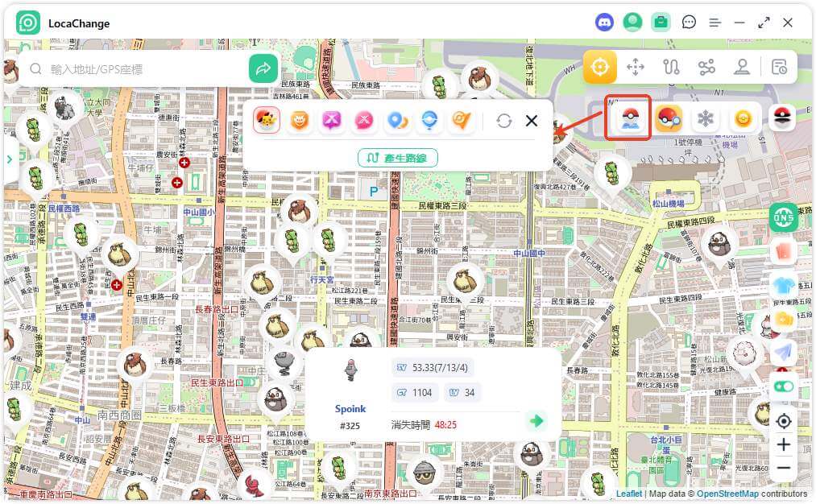Select the Multi-spot route mode icon
This screenshot has width=816, height=504.
(x=706, y=67)
